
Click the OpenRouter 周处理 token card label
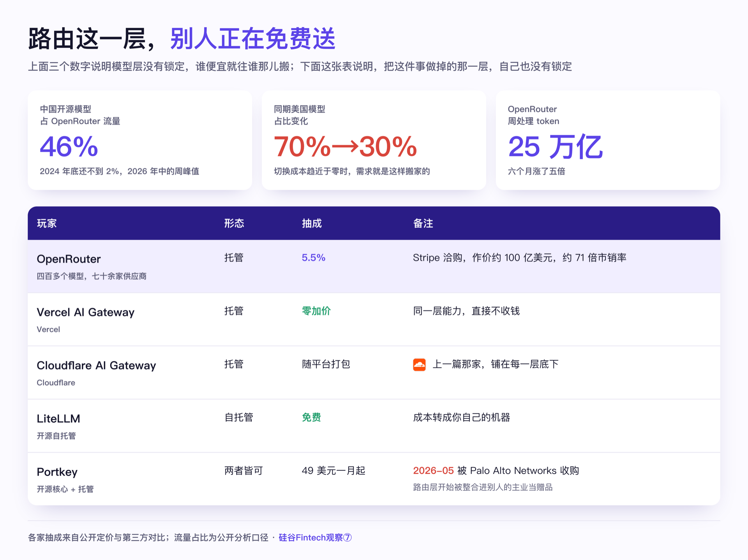(533, 115)
